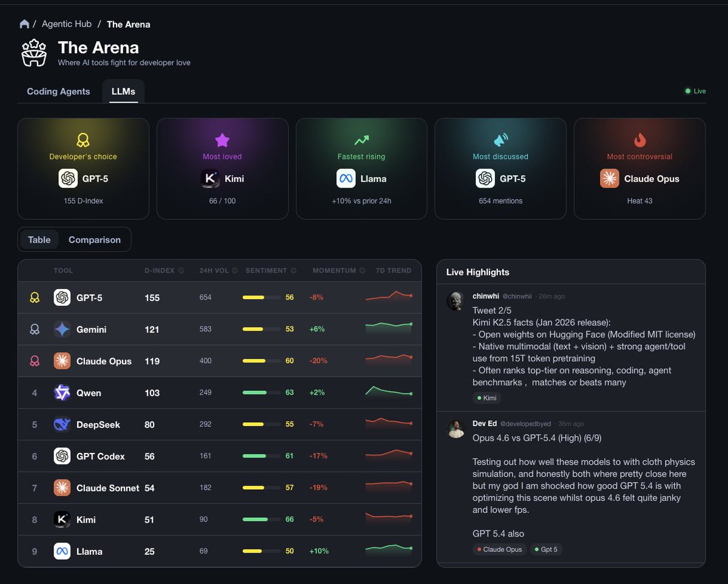Select the Table view toggle

tap(39, 240)
